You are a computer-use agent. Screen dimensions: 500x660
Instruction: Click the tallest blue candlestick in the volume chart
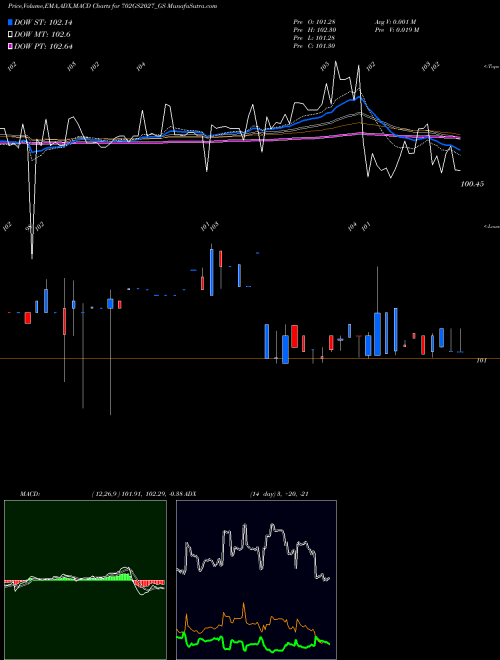[x=212, y=272]
